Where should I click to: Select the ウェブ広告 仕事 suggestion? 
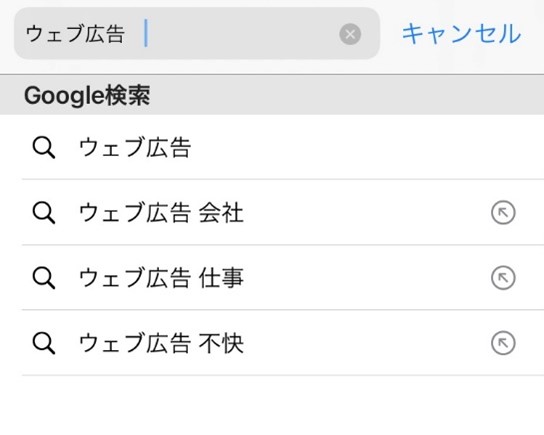(272, 278)
